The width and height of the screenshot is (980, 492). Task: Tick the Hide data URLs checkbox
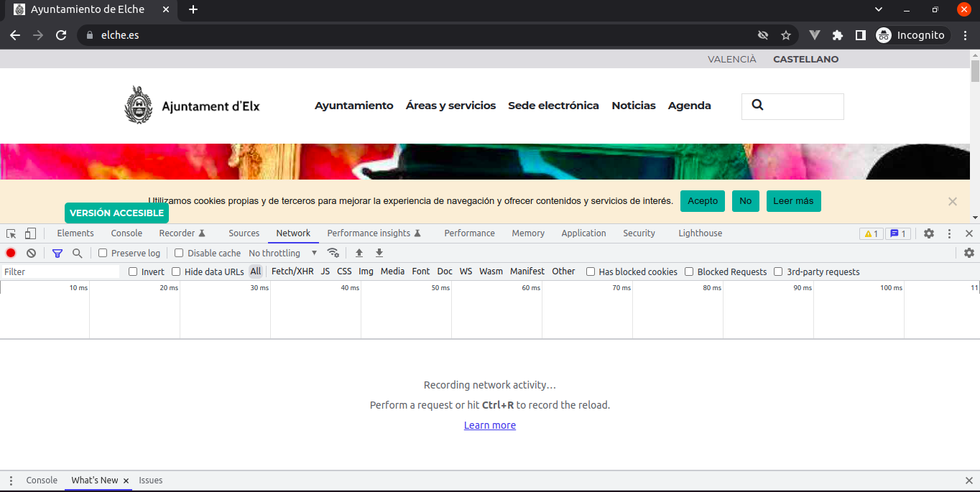point(176,271)
